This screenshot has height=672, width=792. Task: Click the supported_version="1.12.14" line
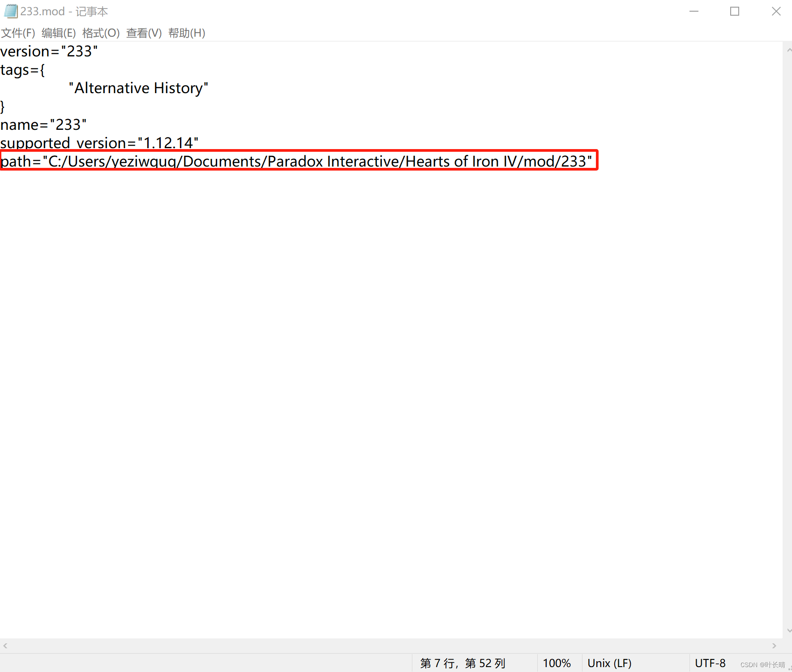[99, 143]
